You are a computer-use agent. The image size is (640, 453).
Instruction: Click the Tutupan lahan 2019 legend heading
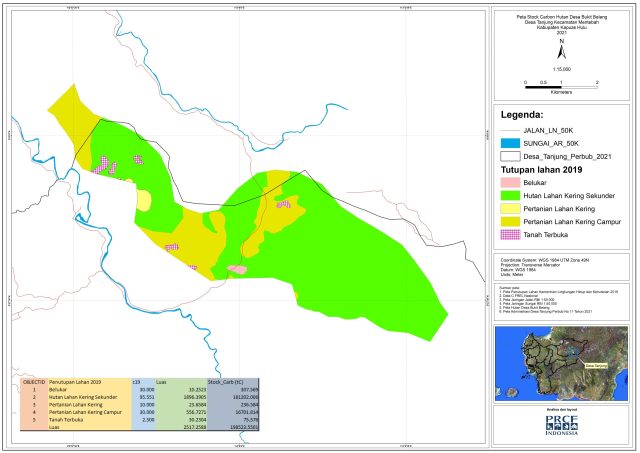(542, 170)
